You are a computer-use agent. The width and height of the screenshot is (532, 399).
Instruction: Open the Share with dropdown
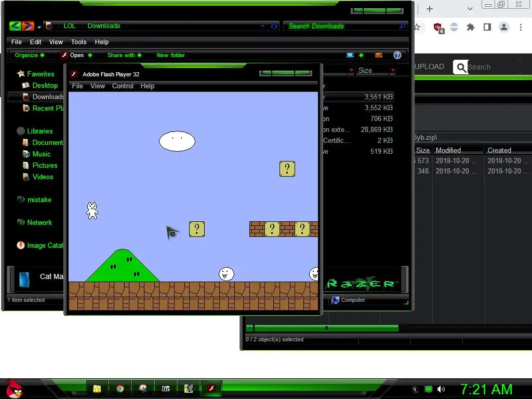(x=124, y=55)
